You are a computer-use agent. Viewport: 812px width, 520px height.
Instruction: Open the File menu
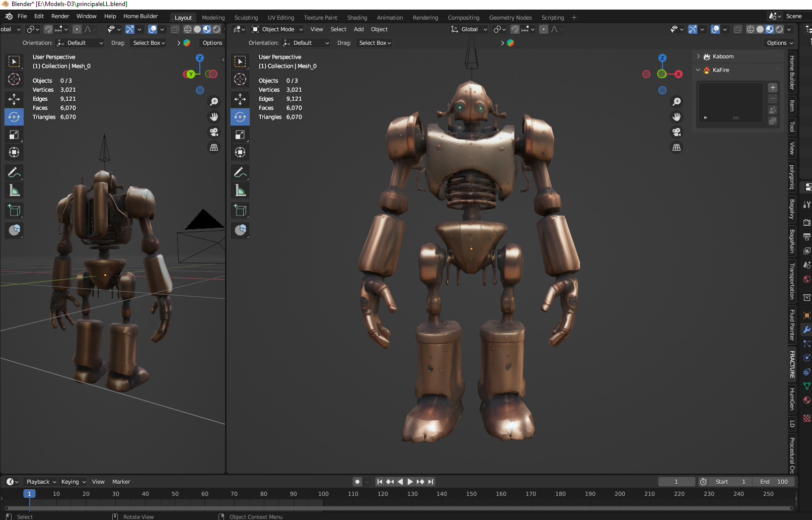coord(22,16)
